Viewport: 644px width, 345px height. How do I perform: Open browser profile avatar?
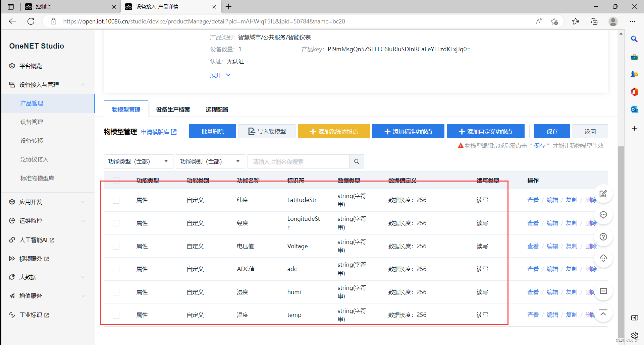point(613,21)
